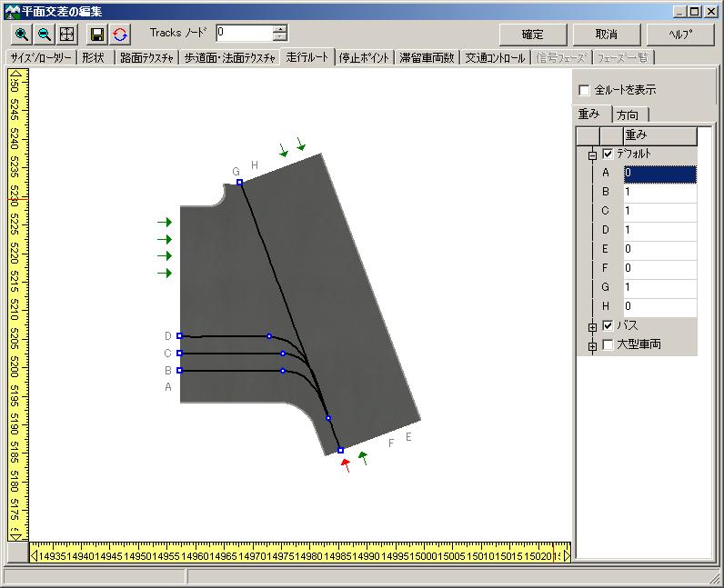
Task: Check the 大型車両 checkbox
Action: tap(608, 345)
